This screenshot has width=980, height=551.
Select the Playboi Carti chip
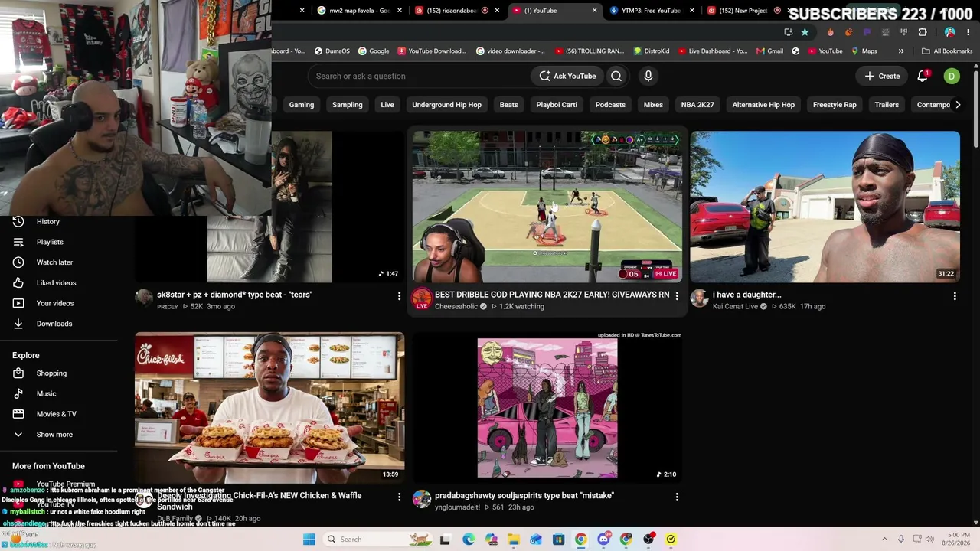(x=557, y=105)
